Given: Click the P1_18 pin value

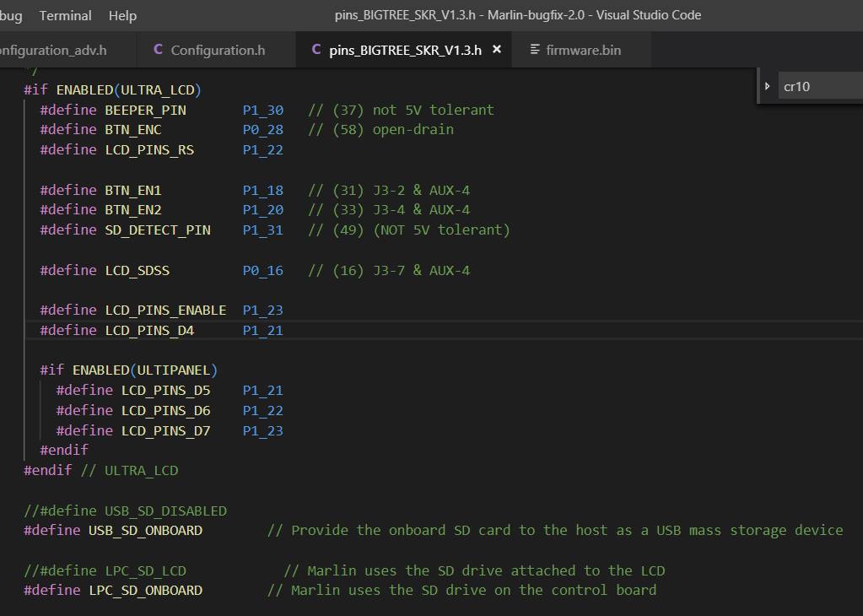Looking at the screenshot, I should (x=263, y=191).
